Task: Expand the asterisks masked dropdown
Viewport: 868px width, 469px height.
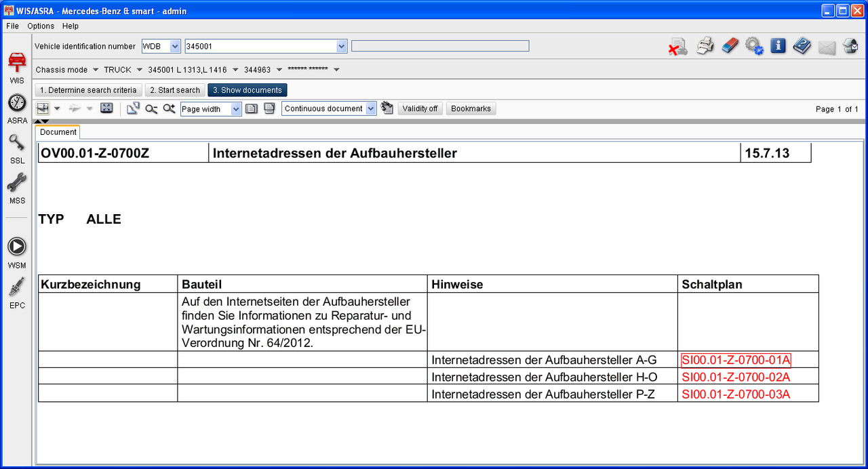Action: pyautogui.click(x=336, y=70)
